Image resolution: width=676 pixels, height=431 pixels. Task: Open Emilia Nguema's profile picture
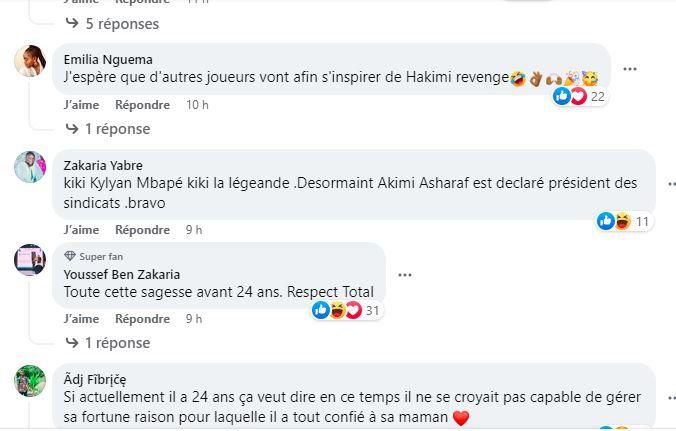point(30,61)
